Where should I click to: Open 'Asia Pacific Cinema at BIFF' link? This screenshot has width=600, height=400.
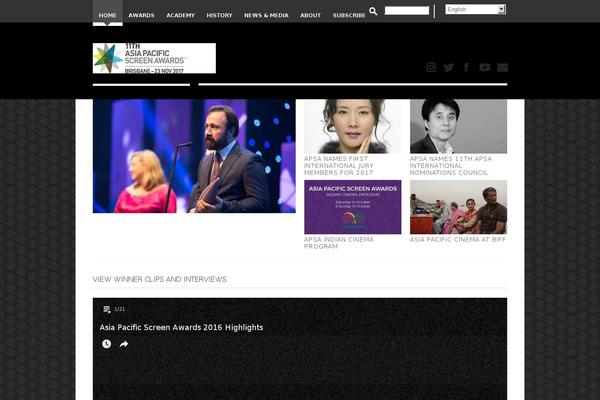pos(458,240)
